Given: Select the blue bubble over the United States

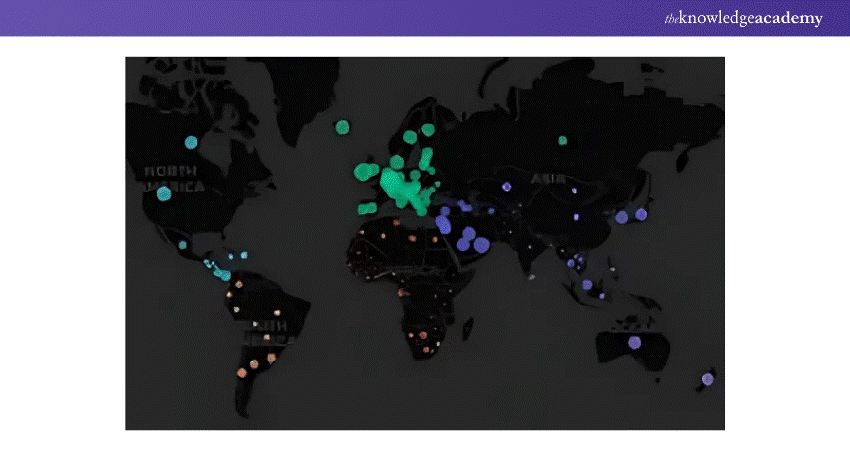Looking at the screenshot, I should tap(163, 194).
